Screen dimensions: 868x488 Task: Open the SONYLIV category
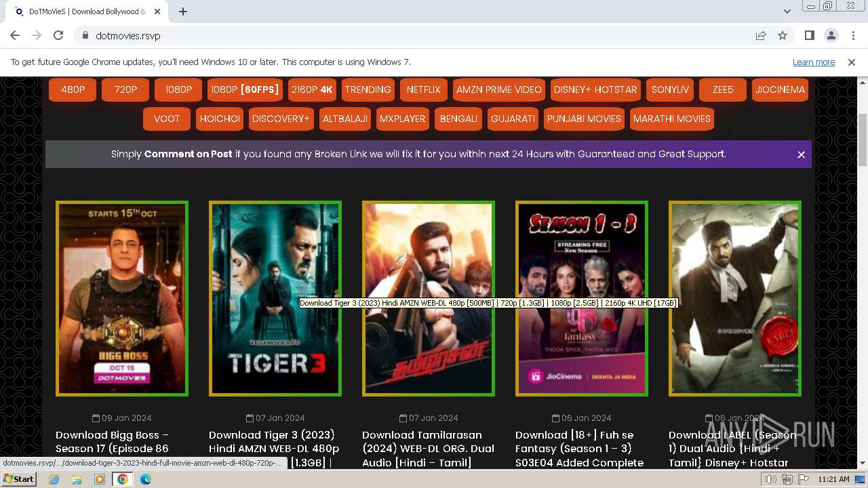(670, 89)
